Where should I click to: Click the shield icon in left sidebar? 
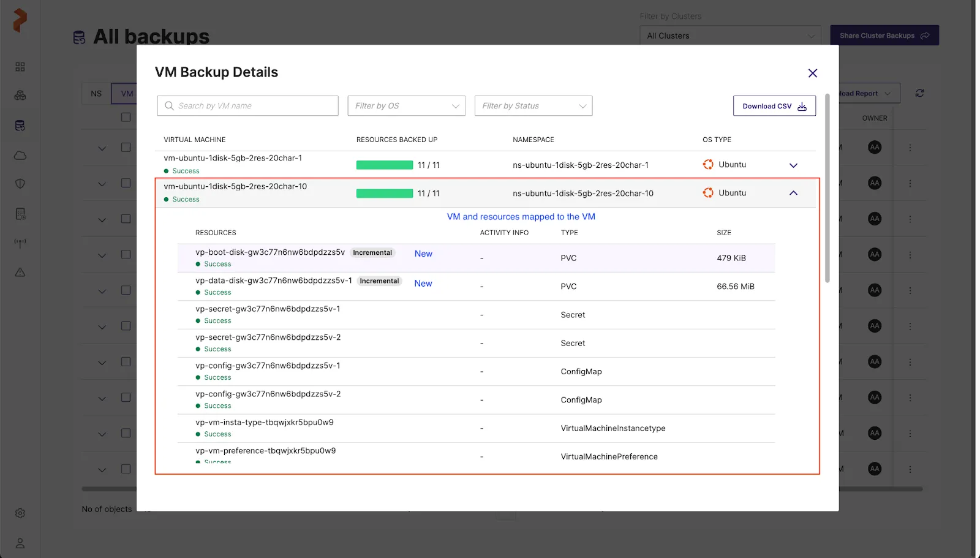coord(20,184)
